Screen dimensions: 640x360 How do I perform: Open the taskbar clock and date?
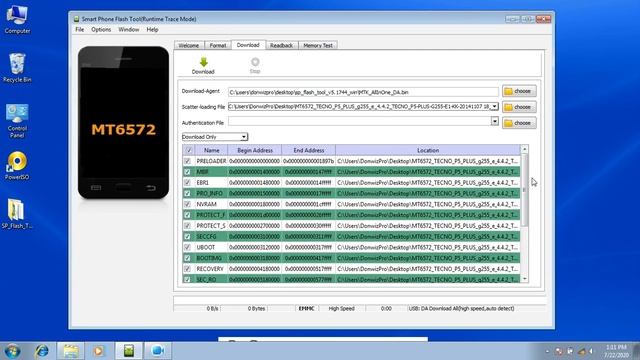616,351
